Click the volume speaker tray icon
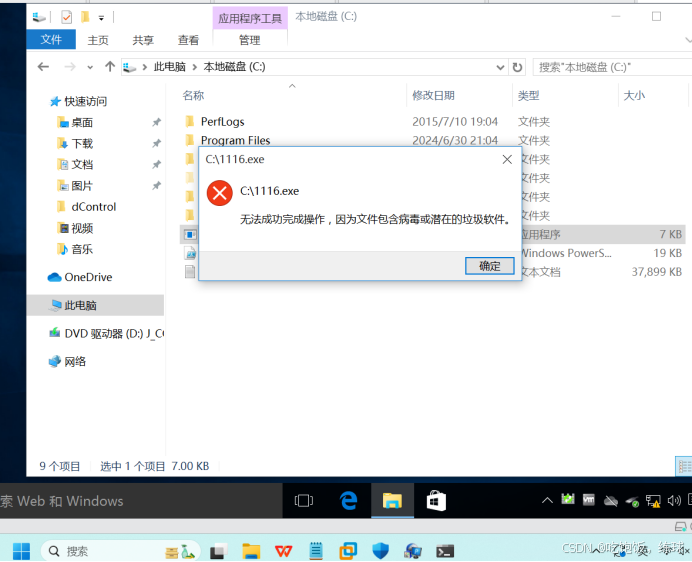 click(x=674, y=501)
